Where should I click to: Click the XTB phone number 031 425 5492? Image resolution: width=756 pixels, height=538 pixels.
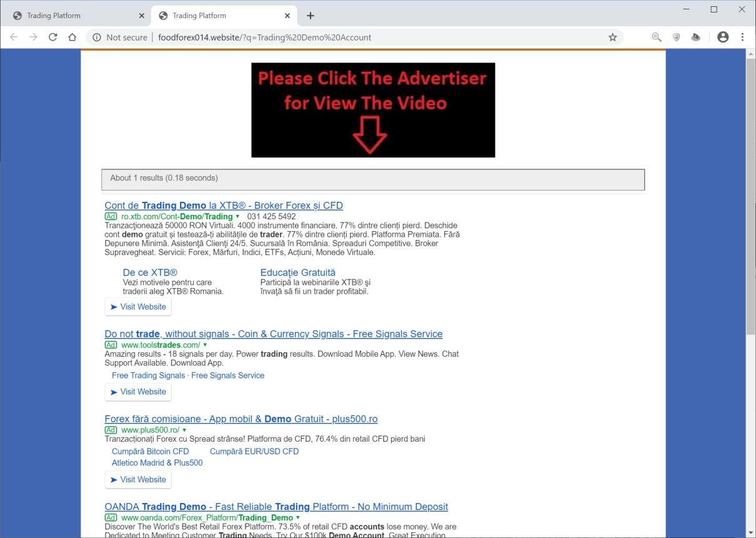272,216
